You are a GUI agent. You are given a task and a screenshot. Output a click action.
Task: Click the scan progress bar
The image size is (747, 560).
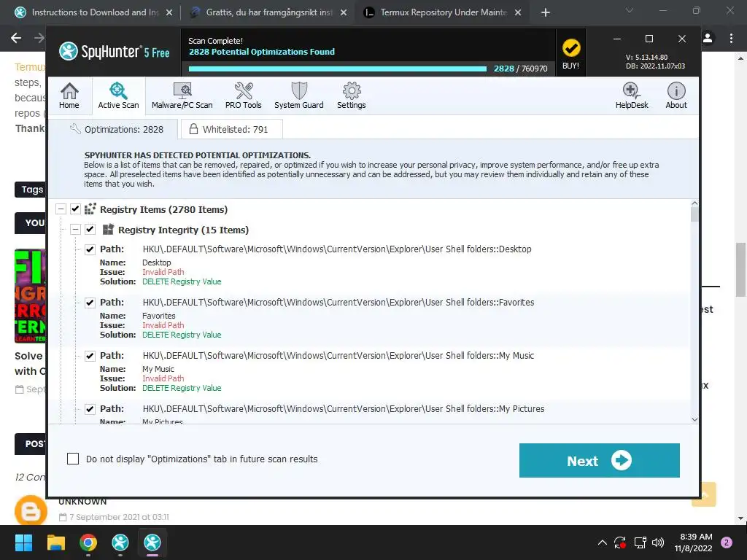[x=337, y=69]
